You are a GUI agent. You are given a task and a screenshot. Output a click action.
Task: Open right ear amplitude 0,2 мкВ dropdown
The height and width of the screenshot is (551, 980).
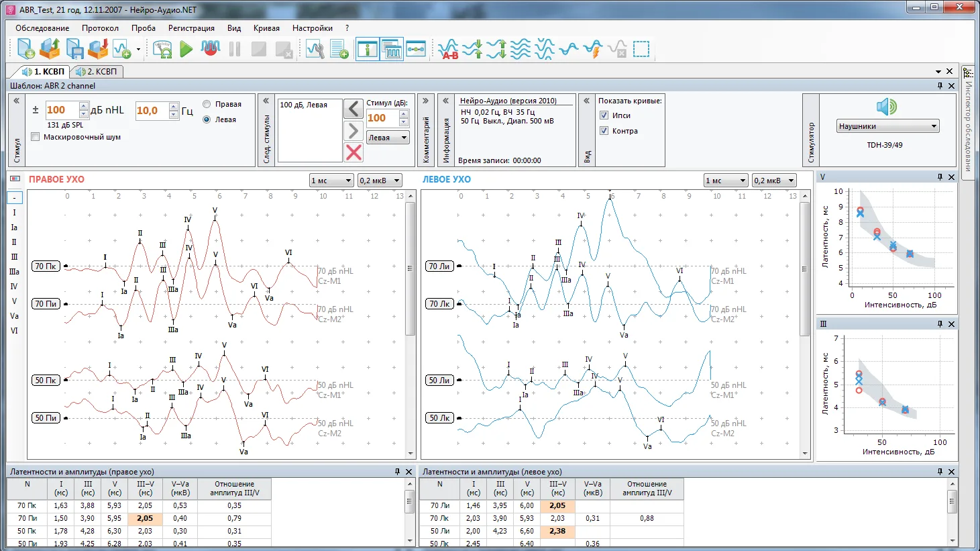(x=380, y=181)
